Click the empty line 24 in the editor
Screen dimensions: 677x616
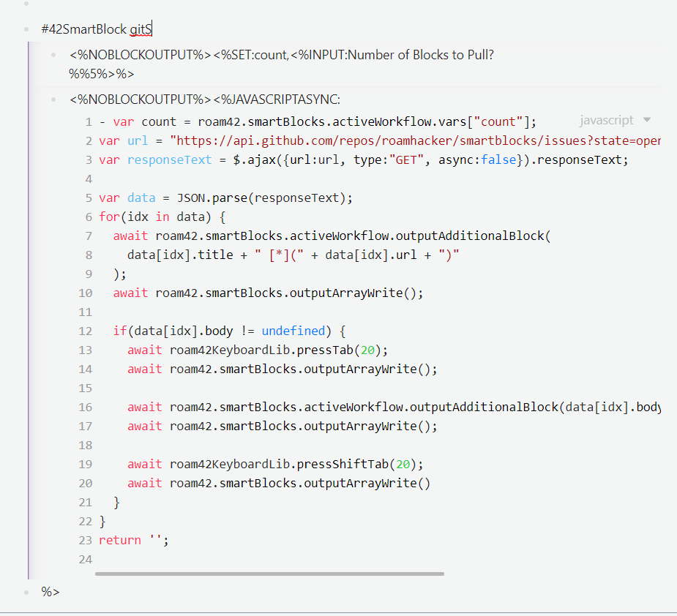point(220,559)
